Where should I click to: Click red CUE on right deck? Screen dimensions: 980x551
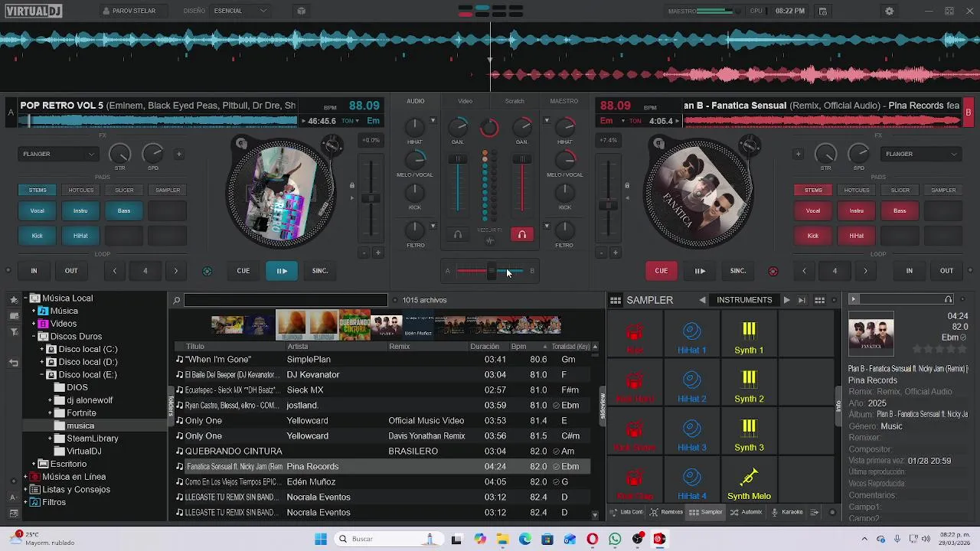click(661, 271)
